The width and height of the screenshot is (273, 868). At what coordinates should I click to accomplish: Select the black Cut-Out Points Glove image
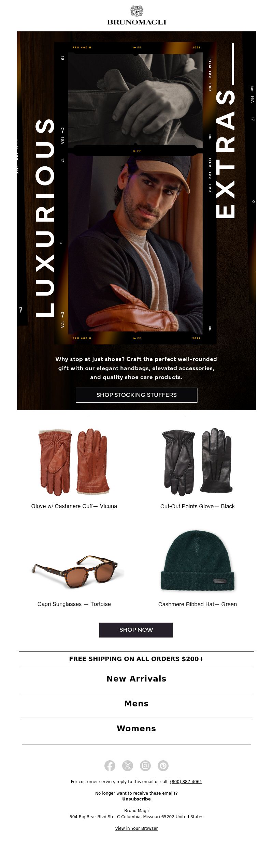click(x=197, y=462)
